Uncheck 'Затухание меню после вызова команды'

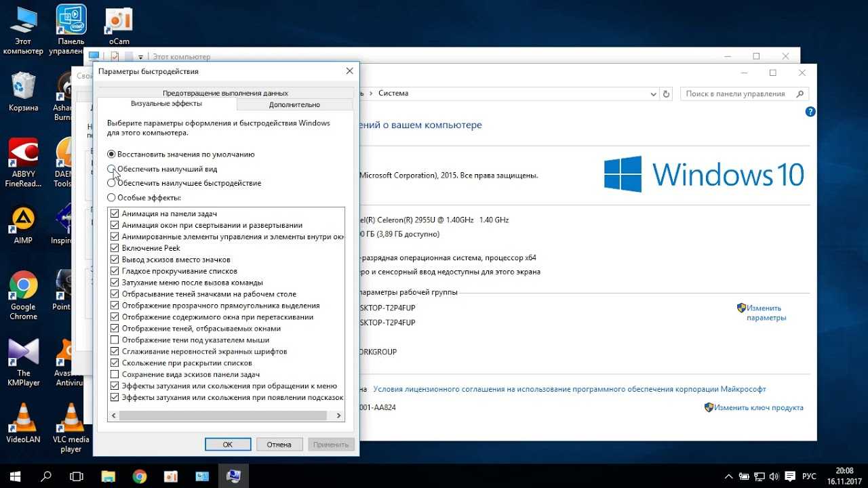(x=115, y=283)
